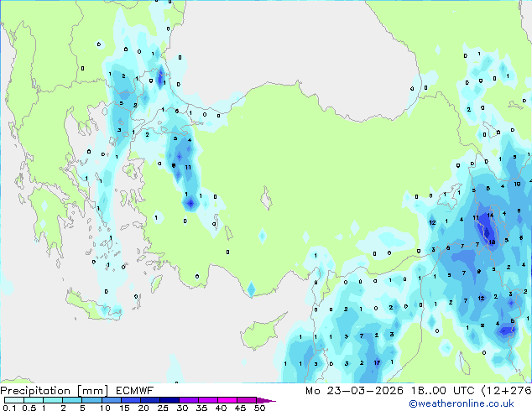
Task: Click the '14' precipitation value on the map
Action: [490, 216]
